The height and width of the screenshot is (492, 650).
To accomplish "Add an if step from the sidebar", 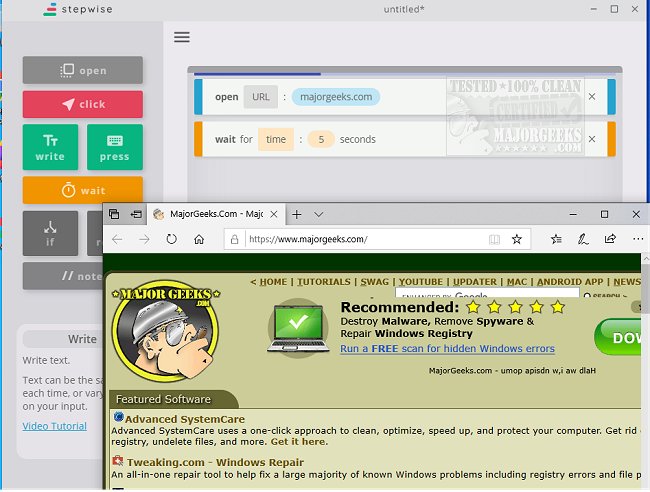I will 50,233.
